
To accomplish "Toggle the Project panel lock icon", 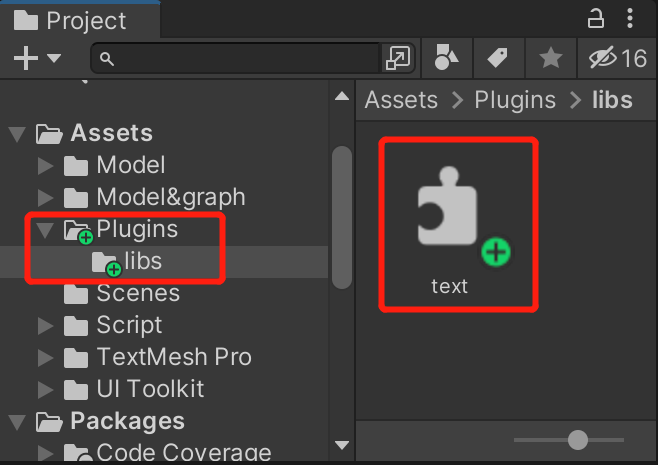I will click(595, 19).
